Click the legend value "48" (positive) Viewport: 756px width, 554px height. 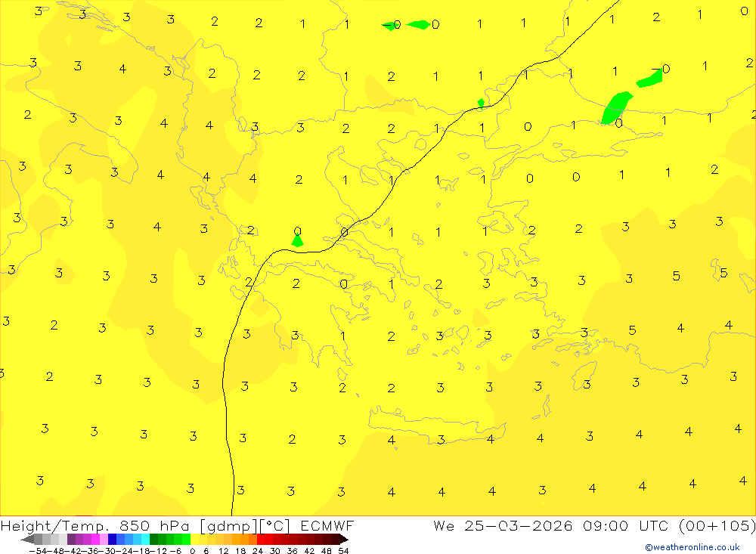coord(327,551)
